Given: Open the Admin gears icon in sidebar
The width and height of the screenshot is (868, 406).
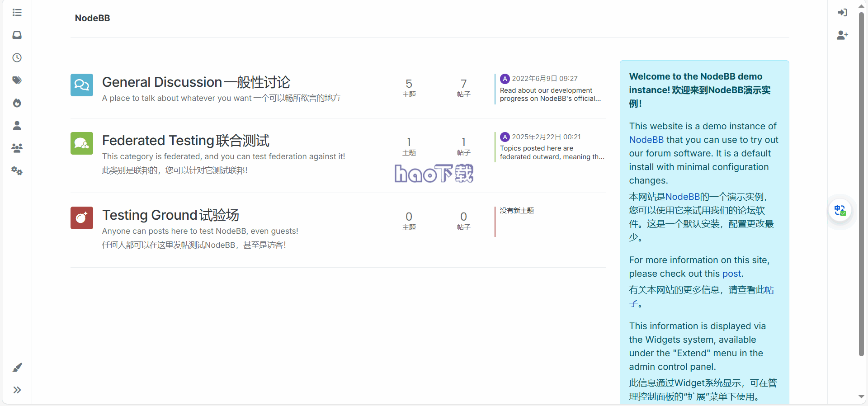Looking at the screenshot, I should pyautogui.click(x=17, y=170).
